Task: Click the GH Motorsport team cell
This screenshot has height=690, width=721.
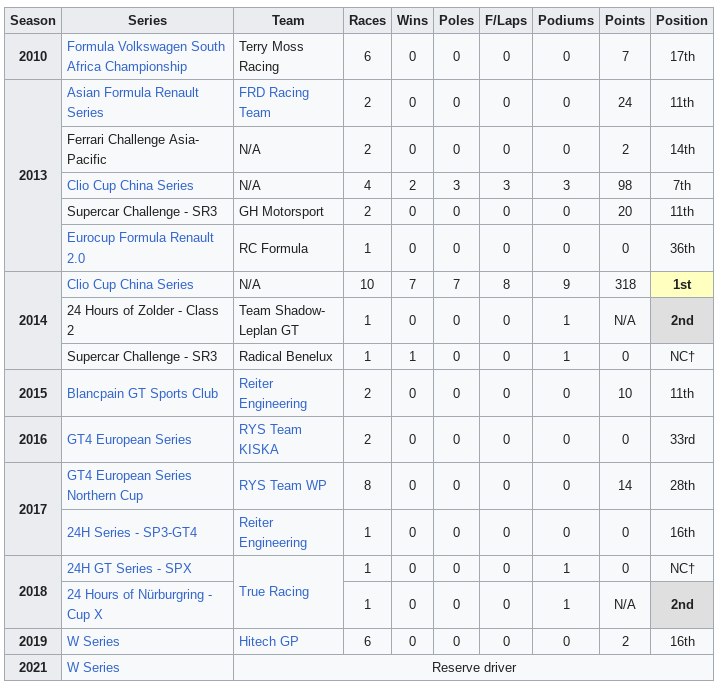Action: pyautogui.click(x=288, y=211)
